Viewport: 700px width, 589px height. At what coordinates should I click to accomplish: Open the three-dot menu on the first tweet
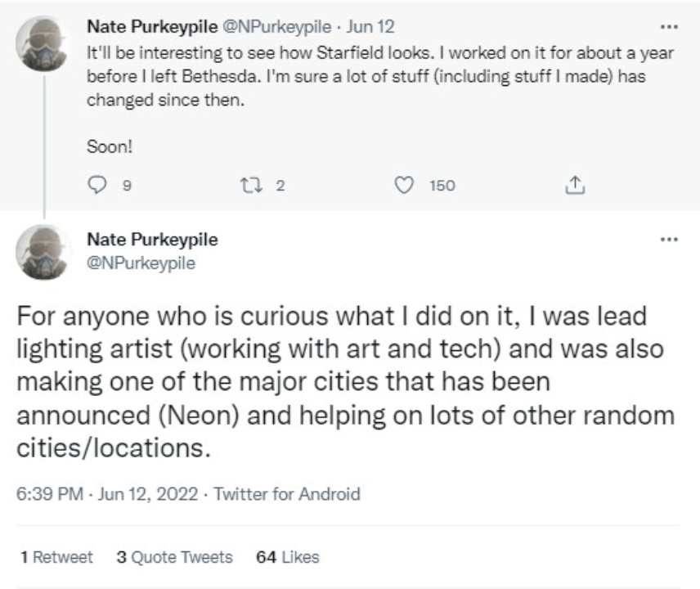coord(670,26)
